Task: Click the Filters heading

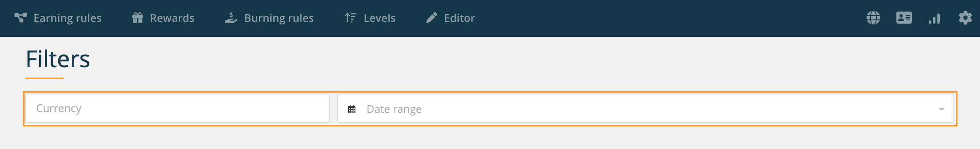Action: coord(58,59)
